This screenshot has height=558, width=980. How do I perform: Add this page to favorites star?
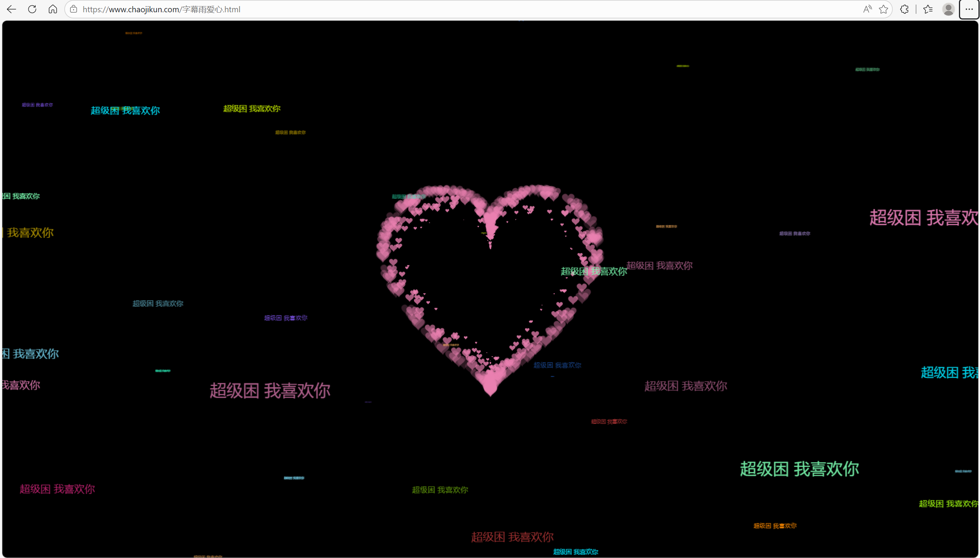pos(883,9)
